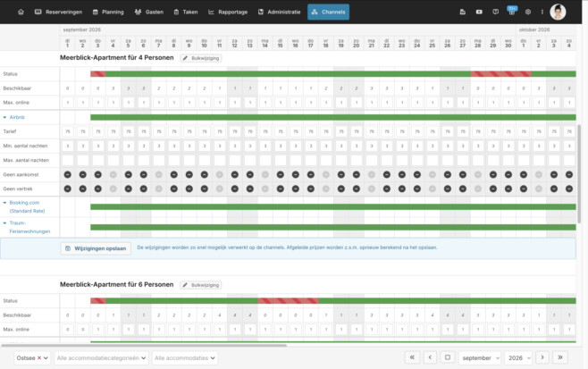Click the icon left of the banknote icon

coord(462,12)
